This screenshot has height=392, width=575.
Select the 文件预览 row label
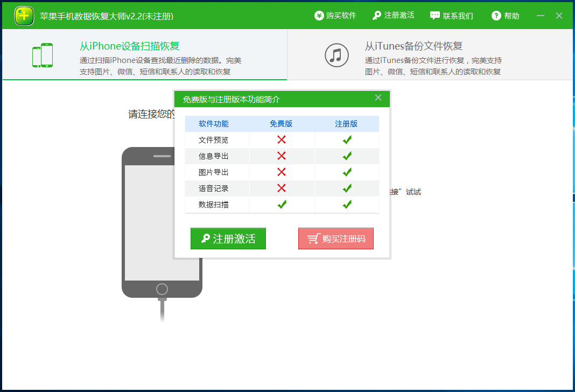(x=213, y=140)
